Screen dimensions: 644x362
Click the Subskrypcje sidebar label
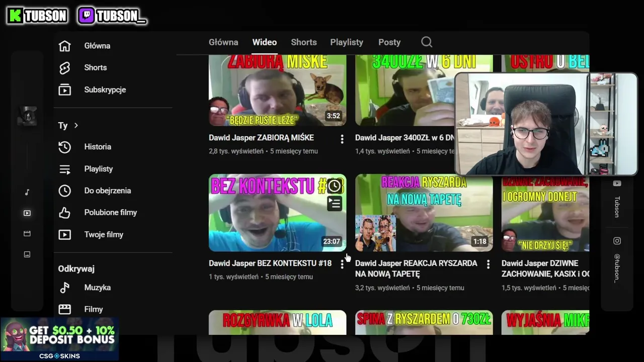coord(105,90)
